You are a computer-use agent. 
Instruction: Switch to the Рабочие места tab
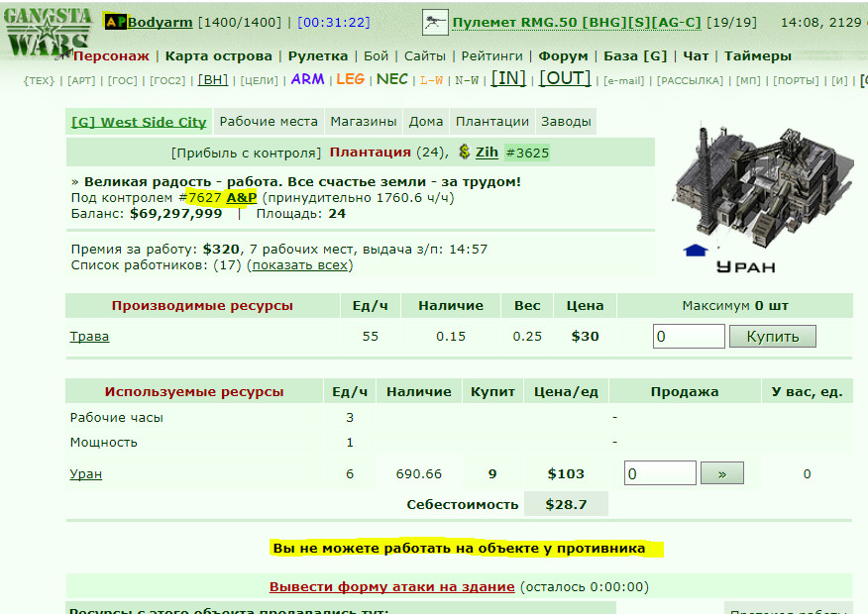pos(269,122)
